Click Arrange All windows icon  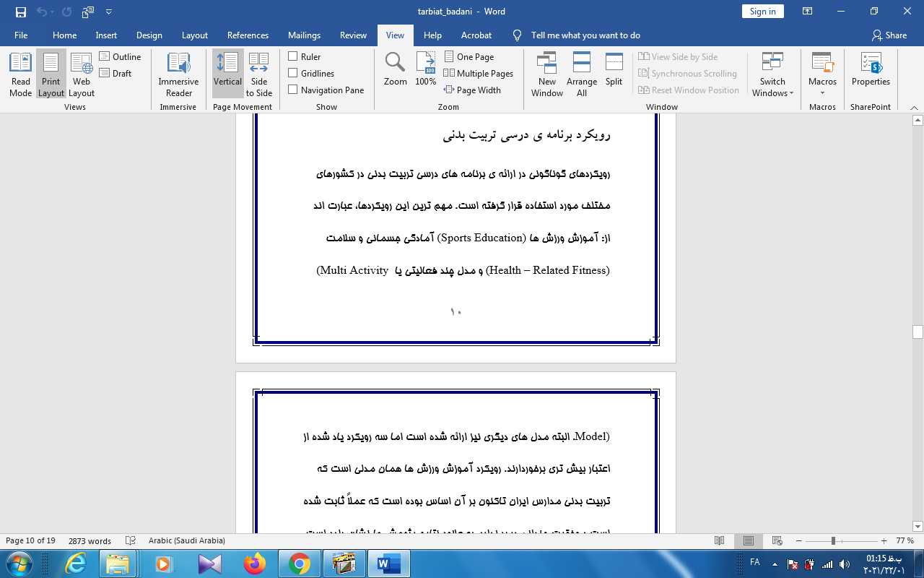click(x=582, y=74)
